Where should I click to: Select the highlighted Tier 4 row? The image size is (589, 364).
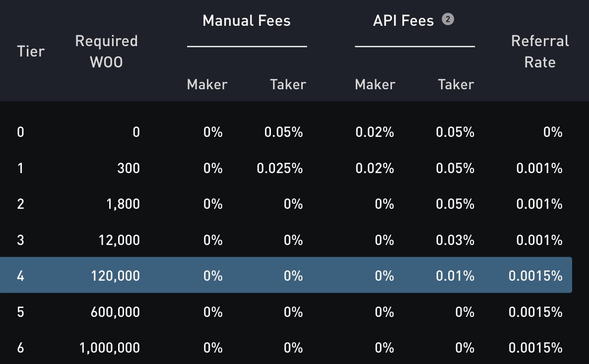[286, 275]
